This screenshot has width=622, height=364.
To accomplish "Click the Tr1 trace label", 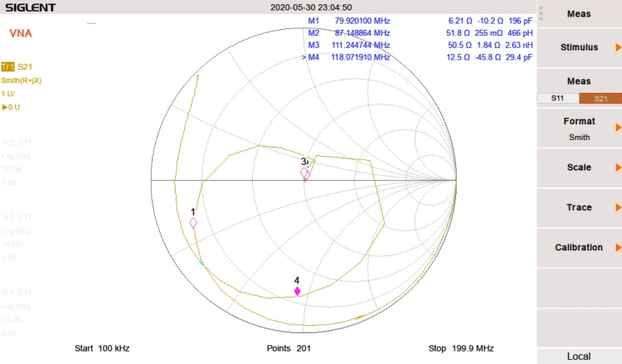I will click(x=7, y=66).
